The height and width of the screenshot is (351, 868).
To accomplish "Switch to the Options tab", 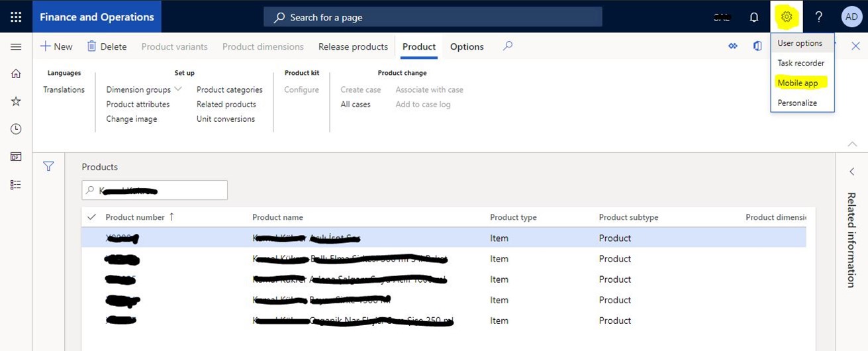I will click(467, 46).
